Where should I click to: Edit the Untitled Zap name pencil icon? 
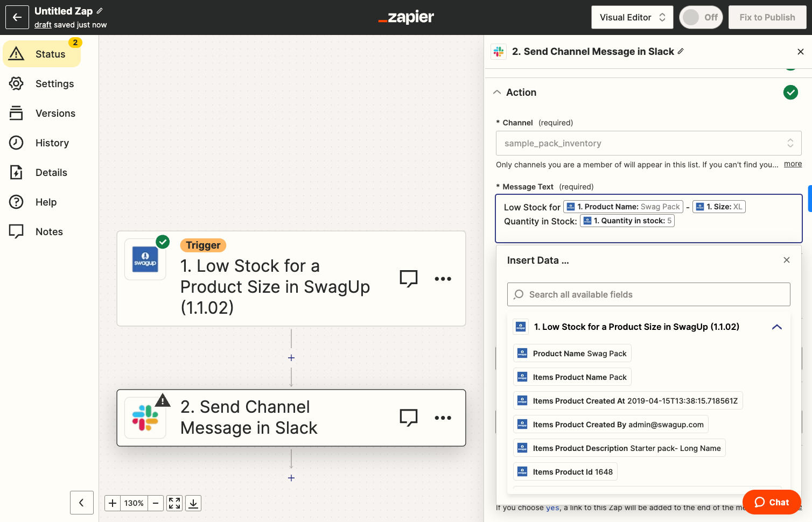100,11
